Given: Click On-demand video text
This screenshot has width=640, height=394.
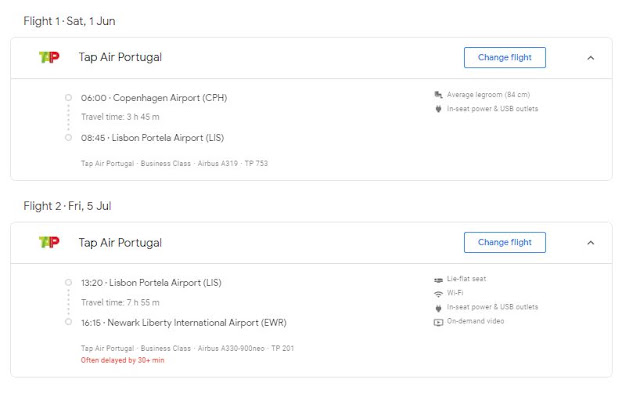Looking at the screenshot, I should click(475, 321).
